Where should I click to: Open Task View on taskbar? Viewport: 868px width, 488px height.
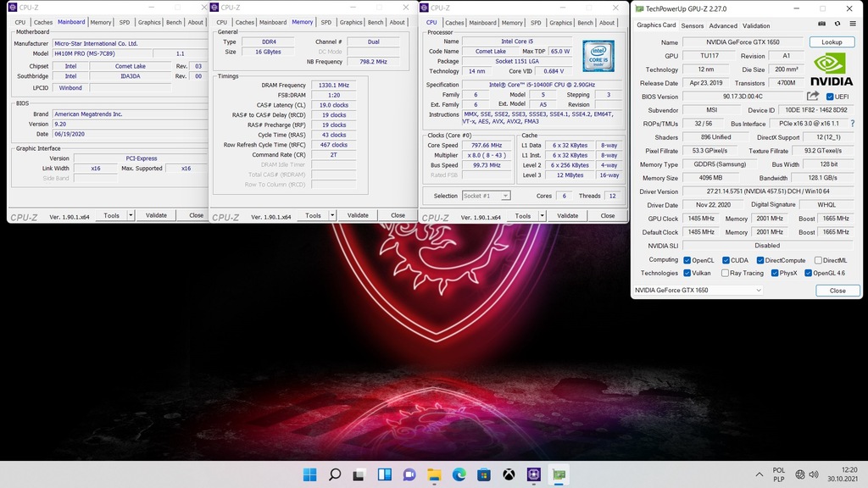pyautogui.click(x=359, y=474)
